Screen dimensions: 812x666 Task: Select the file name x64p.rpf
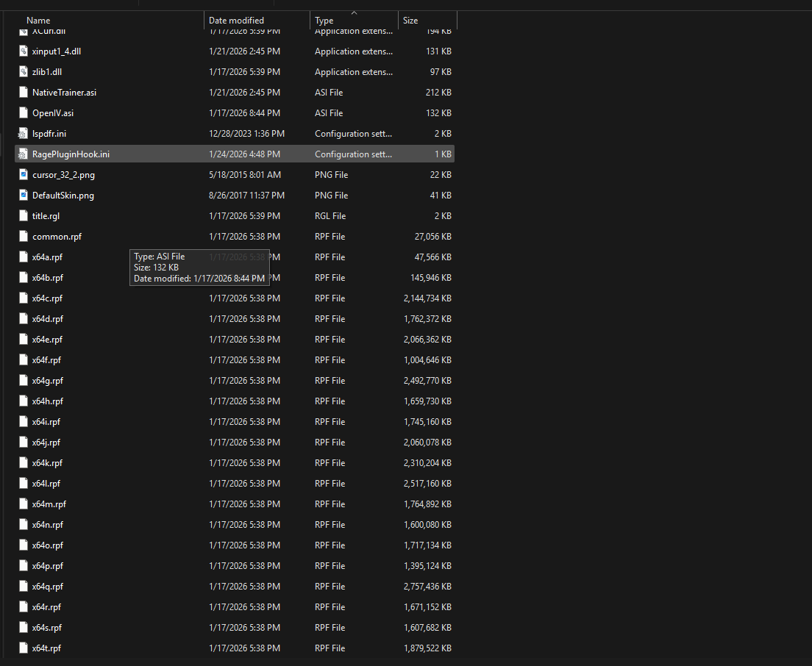click(48, 565)
